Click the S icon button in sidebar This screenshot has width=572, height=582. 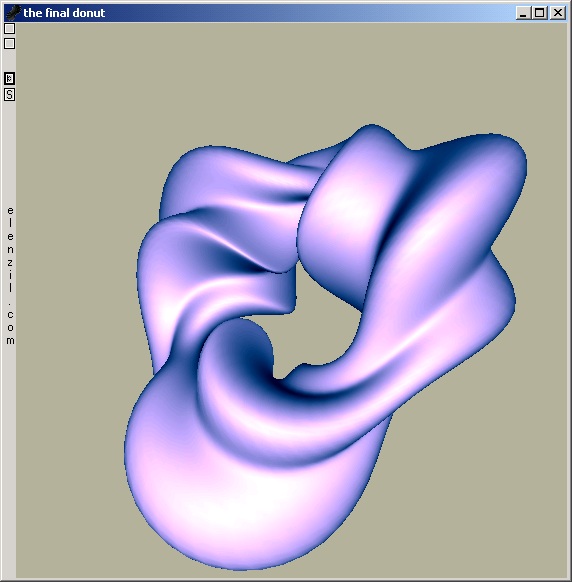[9, 95]
